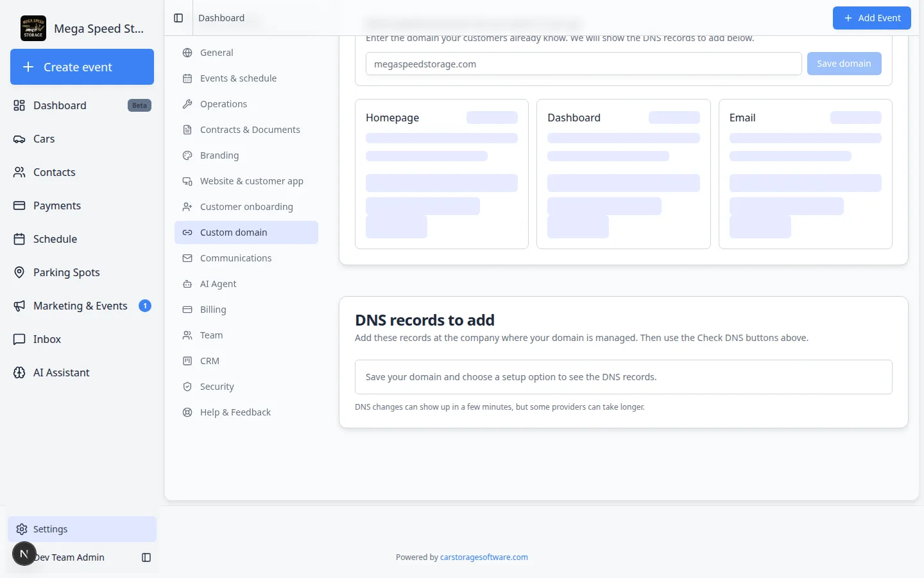This screenshot has width=924, height=578.
Task: Click the Beta badge next to Dashboard
Action: (x=139, y=105)
